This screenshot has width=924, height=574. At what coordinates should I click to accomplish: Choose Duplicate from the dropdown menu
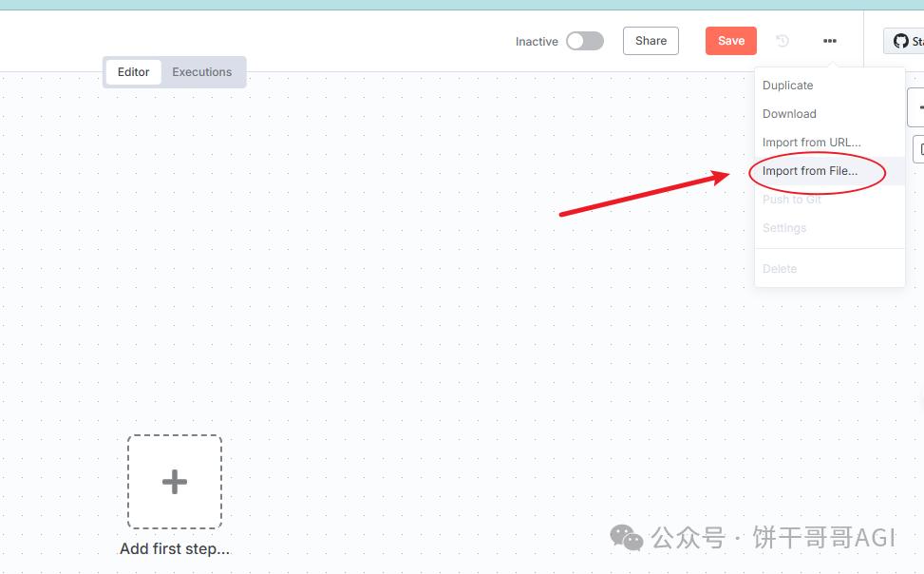pos(787,86)
